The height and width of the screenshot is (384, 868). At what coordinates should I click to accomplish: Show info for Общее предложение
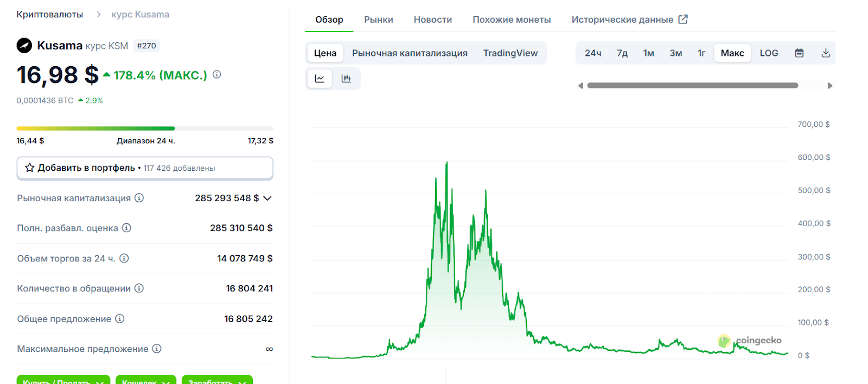[x=120, y=318]
